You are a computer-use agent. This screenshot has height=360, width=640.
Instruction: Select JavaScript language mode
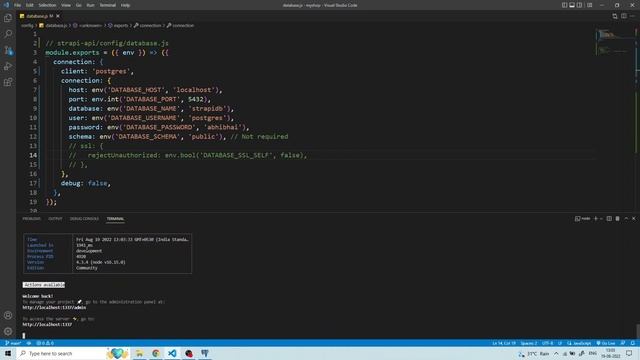579,343
